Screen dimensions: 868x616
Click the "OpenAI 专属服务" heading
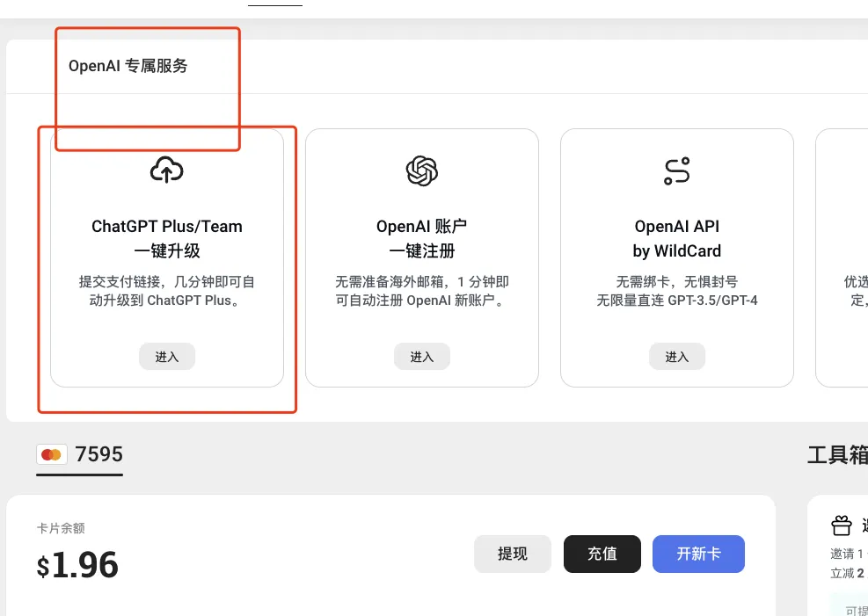(128, 66)
